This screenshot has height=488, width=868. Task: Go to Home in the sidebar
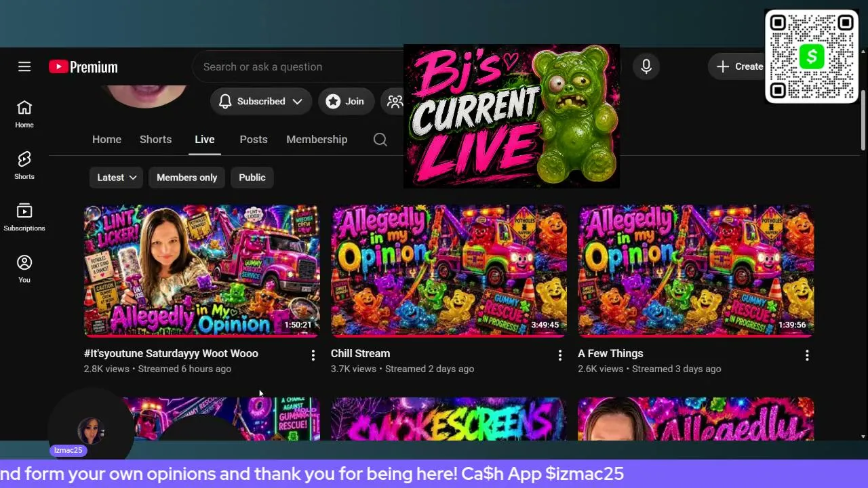point(24,115)
